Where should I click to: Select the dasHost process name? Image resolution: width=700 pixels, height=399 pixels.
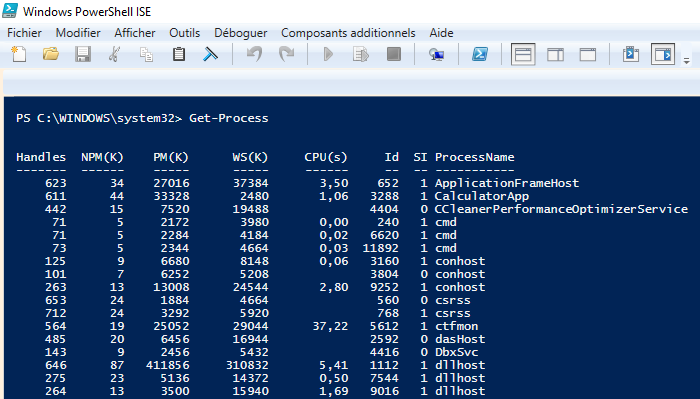[460, 339]
